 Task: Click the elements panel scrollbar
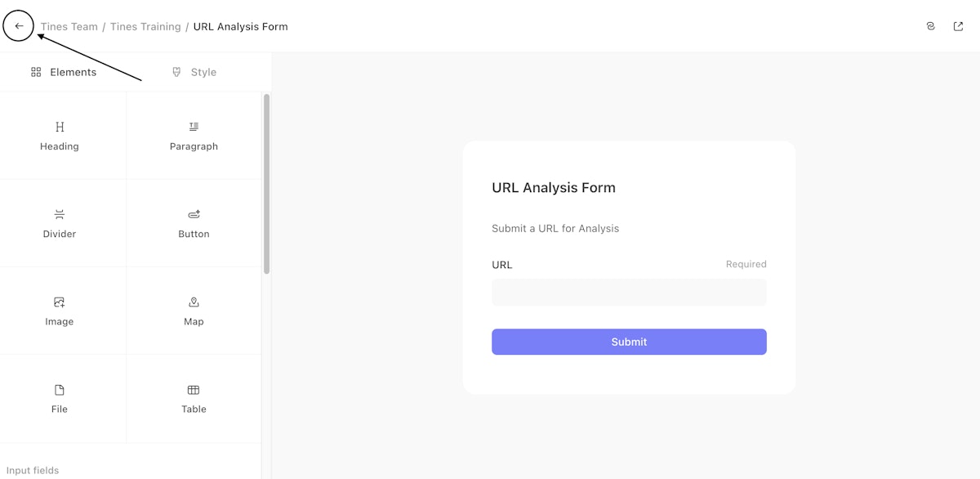coord(266,184)
